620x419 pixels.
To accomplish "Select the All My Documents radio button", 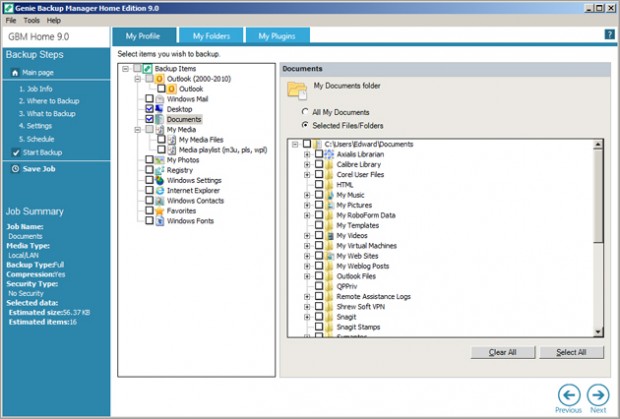I will point(305,112).
